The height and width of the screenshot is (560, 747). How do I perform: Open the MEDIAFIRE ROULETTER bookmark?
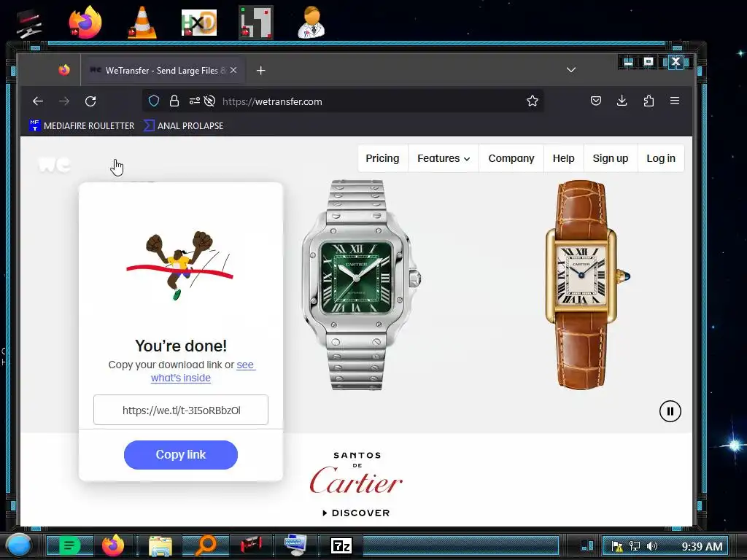point(82,125)
